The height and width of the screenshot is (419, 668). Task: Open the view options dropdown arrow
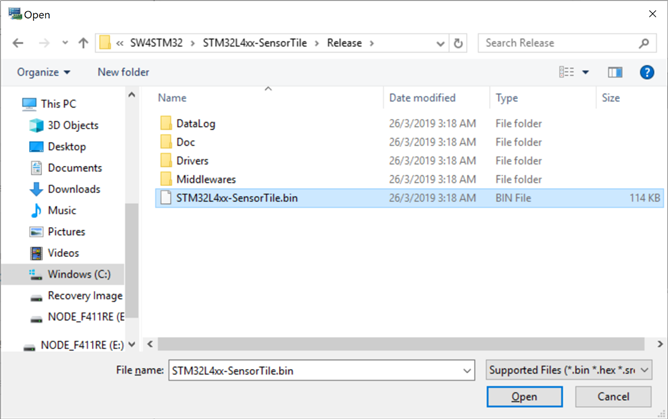(x=585, y=72)
